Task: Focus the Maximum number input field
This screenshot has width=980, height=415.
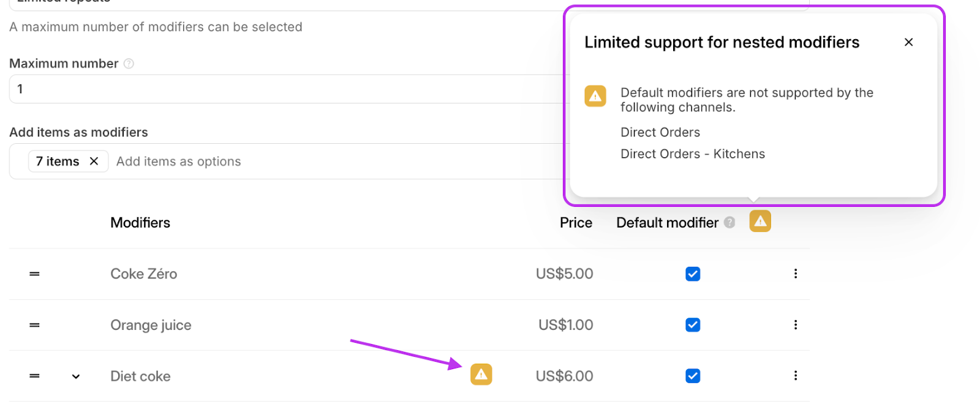Action: click(288, 89)
